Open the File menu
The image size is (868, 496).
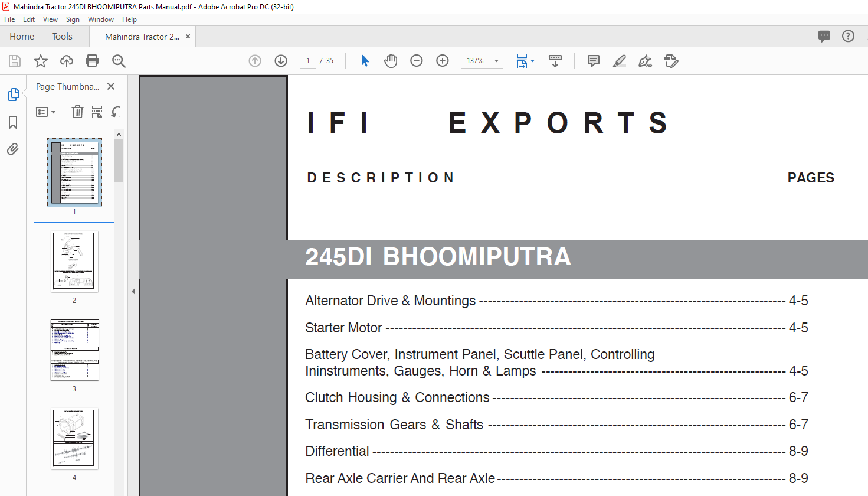click(x=9, y=19)
